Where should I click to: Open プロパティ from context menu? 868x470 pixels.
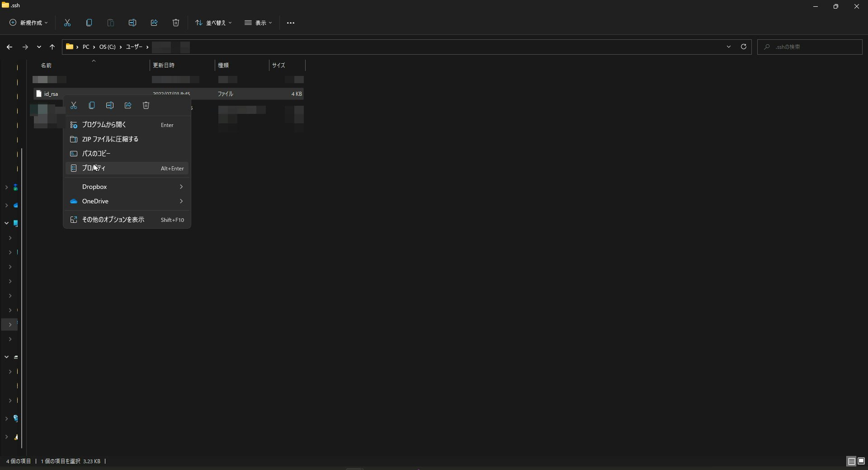(127, 168)
